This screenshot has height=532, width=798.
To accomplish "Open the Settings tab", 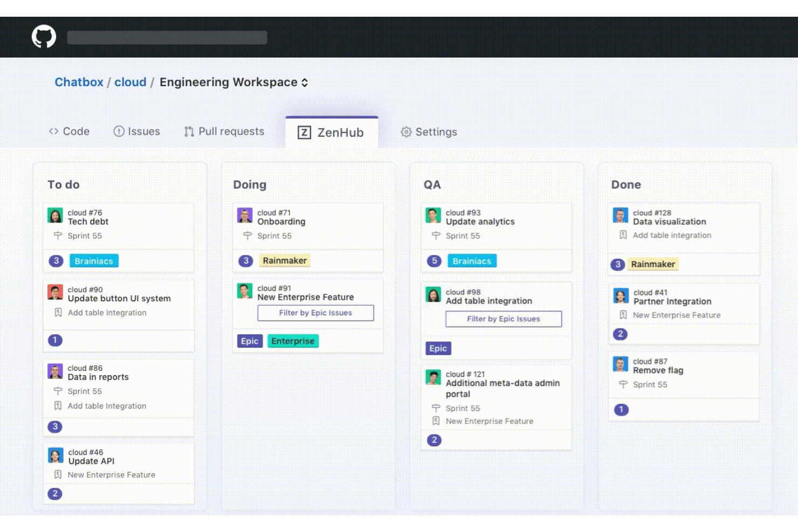I will [429, 132].
